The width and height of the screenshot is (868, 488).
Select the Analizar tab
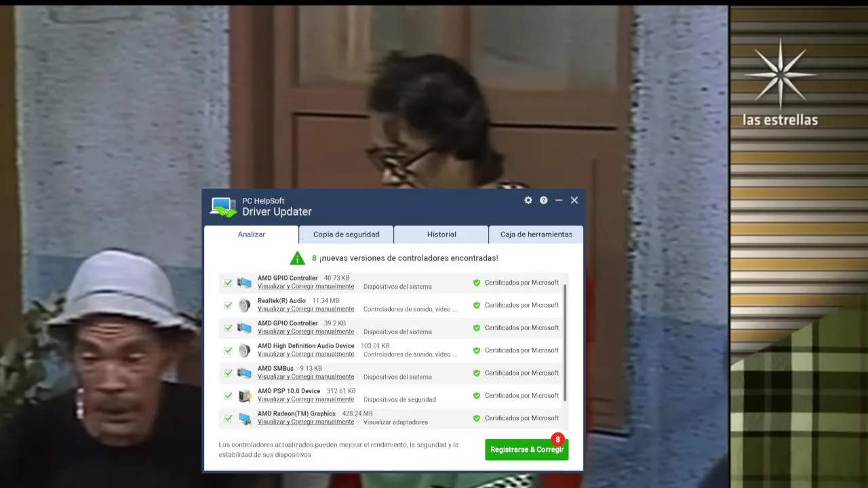tap(252, 235)
